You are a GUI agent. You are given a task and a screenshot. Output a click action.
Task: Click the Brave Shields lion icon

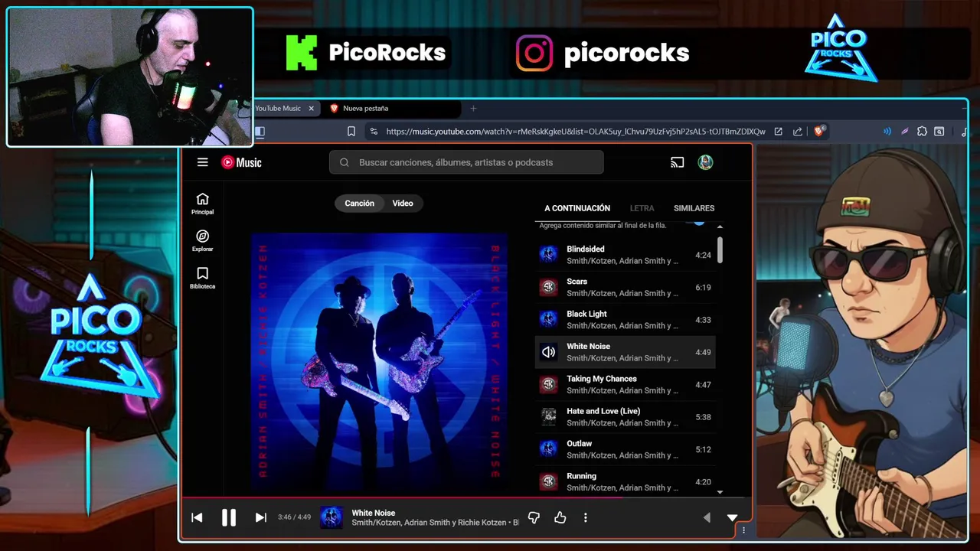[x=818, y=132]
